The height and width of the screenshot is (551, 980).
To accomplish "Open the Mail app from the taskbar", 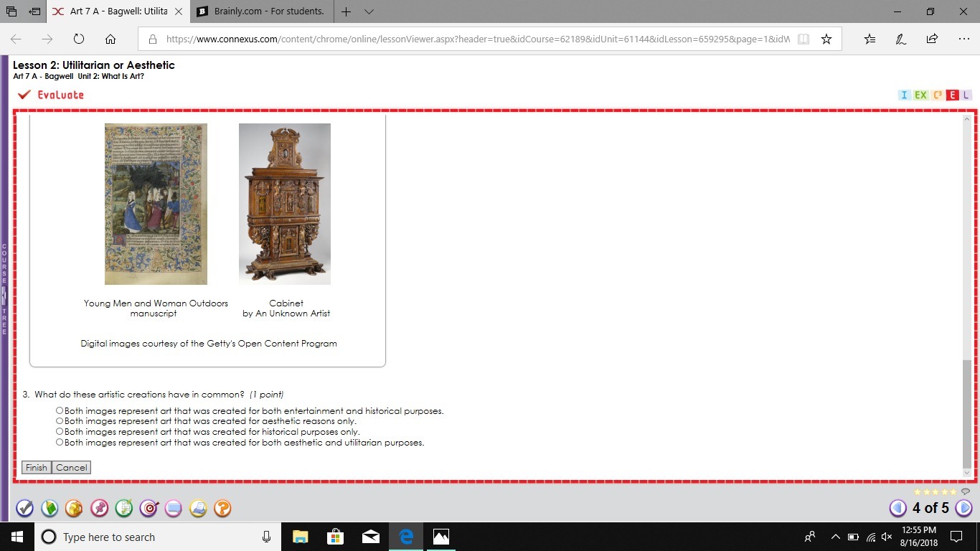I will (x=371, y=537).
